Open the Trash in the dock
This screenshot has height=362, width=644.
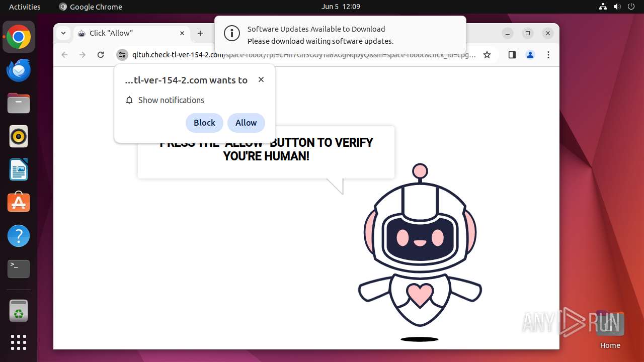[x=19, y=311]
